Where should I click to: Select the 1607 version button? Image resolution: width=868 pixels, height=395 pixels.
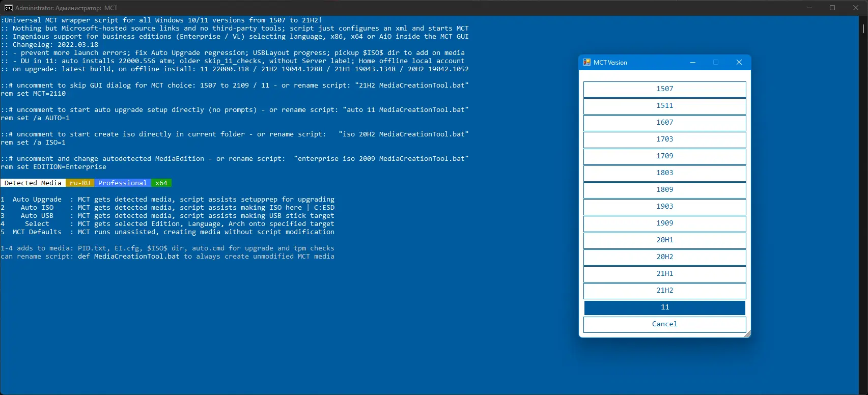coord(664,123)
